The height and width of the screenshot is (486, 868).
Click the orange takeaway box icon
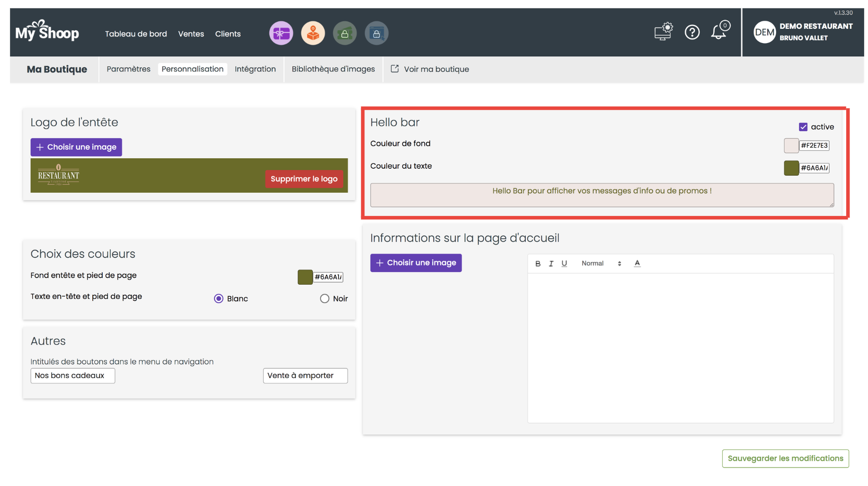coord(313,33)
